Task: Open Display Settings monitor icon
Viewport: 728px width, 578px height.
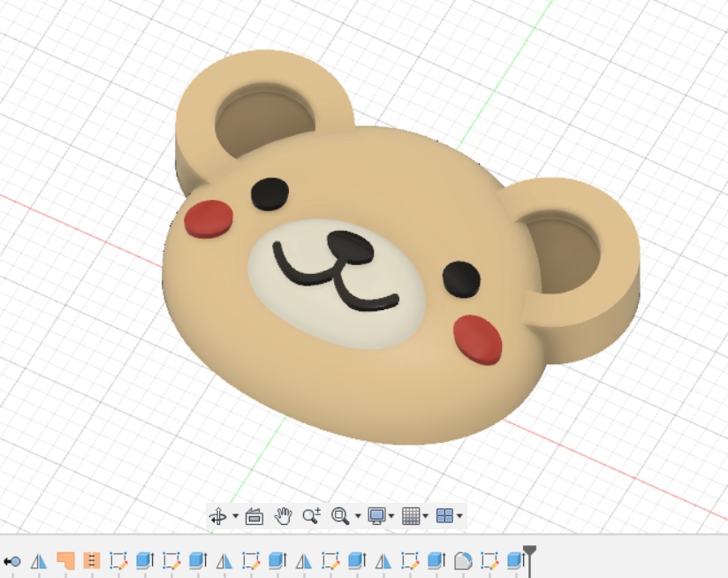Action: click(376, 516)
